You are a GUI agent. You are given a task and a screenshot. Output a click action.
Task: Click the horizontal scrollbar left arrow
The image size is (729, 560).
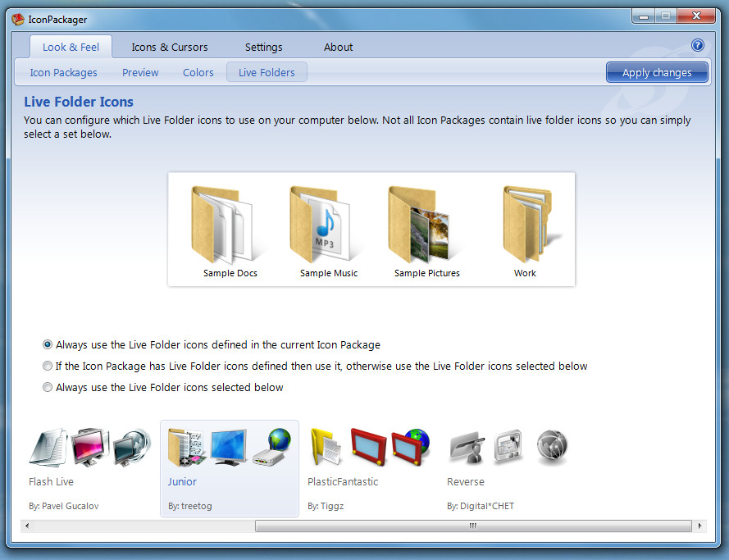[27, 526]
